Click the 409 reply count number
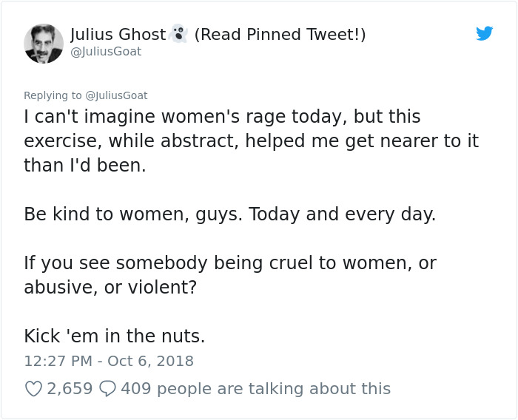 pos(136,388)
